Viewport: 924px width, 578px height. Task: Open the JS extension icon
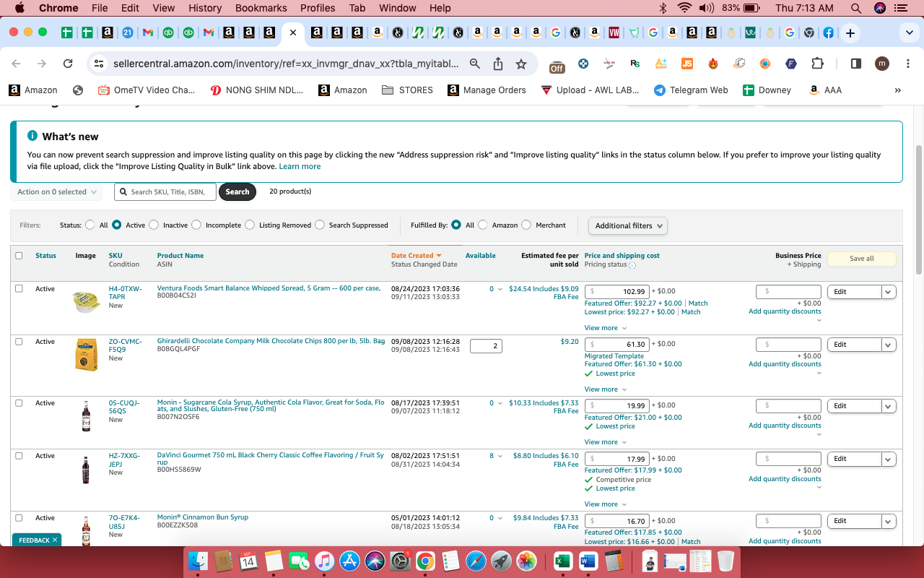click(687, 64)
